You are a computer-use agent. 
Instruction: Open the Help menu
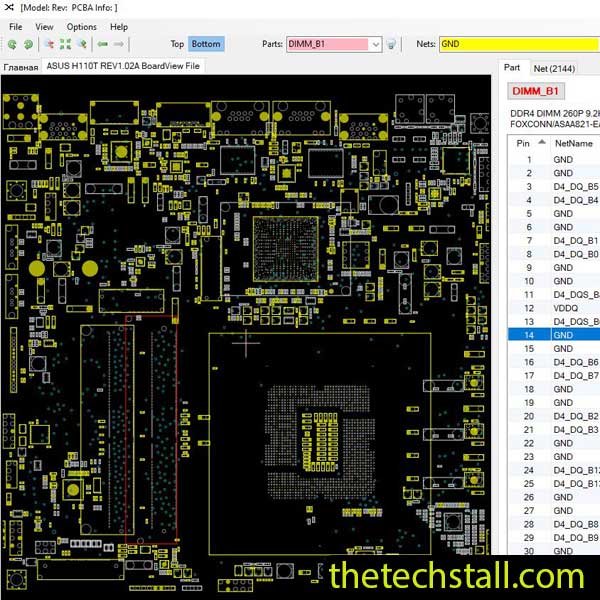click(119, 27)
